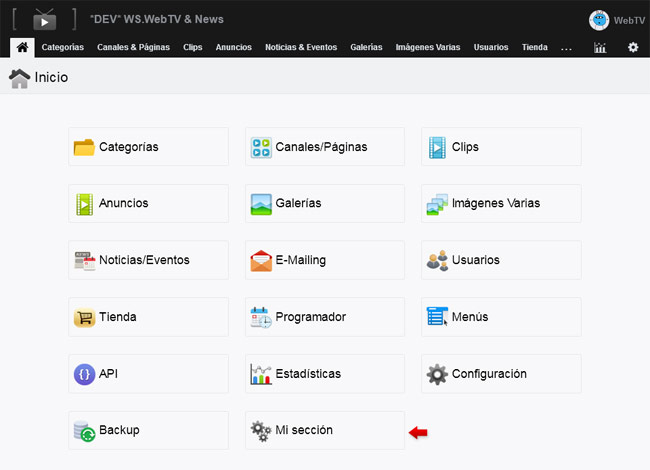Click the Canales/Páginas grid icon

pyautogui.click(x=261, y=148)
